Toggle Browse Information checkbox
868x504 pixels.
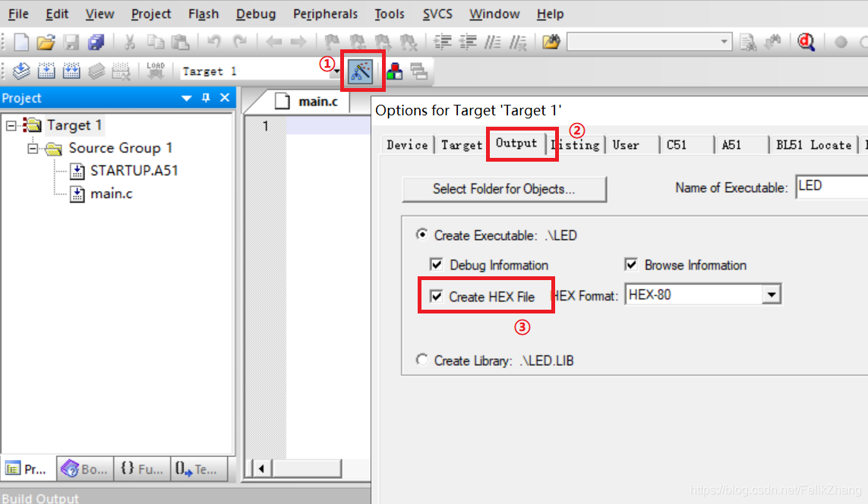[x=631, y=264]
